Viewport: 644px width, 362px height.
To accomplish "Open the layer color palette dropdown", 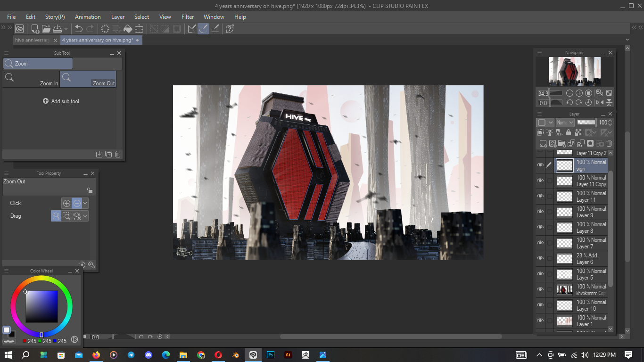I will (545, 123).
